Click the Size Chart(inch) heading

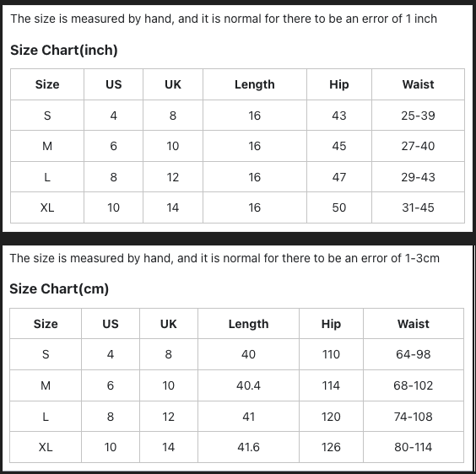pyautogui.click(x=64, y=50)
